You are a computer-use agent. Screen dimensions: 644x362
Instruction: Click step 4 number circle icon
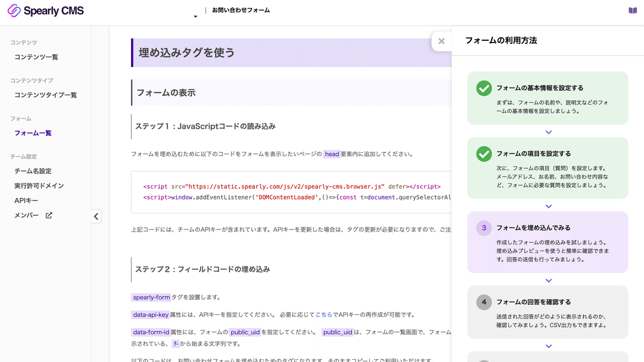click(x=484, y=302)
